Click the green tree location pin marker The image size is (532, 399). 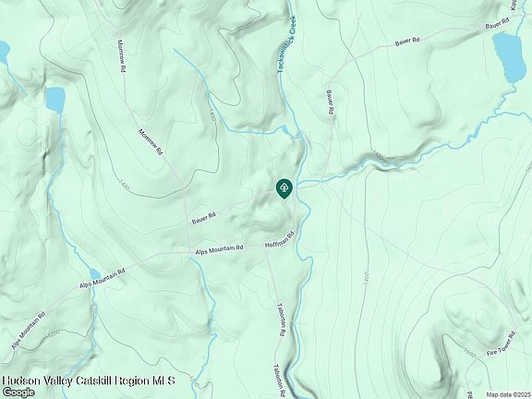click(x=284, y=188)
